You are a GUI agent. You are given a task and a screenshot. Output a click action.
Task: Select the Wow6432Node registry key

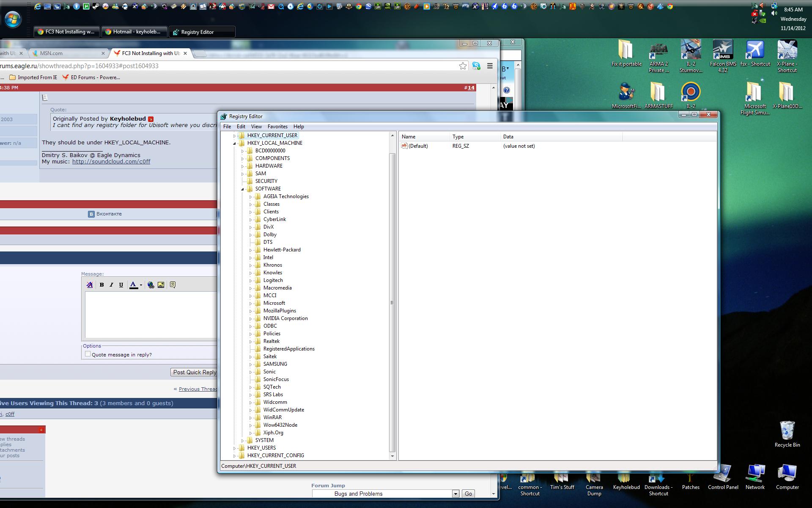pyautogui.click(x=280, y=425)
